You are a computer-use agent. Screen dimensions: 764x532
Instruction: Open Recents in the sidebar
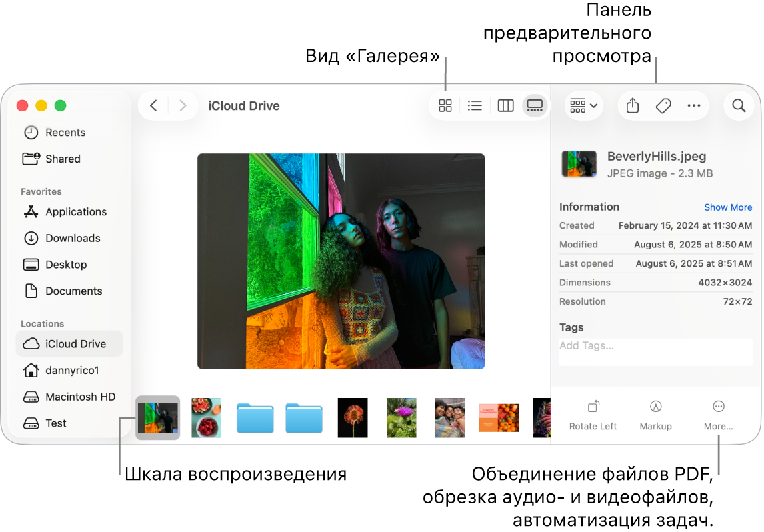(x=69, y=133)
